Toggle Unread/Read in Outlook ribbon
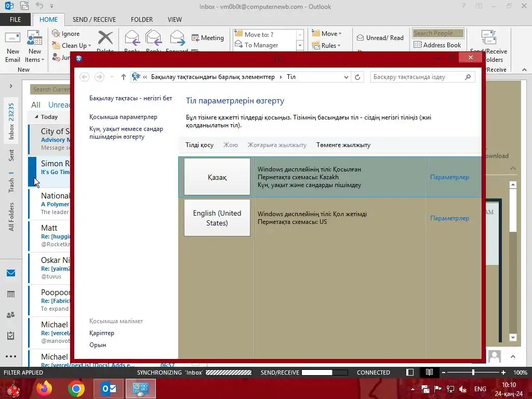The image size is (532, 399). click(x=380, y=37)
